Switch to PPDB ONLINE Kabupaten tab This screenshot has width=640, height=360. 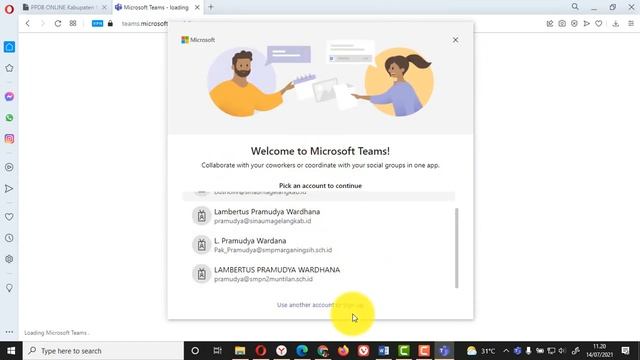tap(64, 7)
